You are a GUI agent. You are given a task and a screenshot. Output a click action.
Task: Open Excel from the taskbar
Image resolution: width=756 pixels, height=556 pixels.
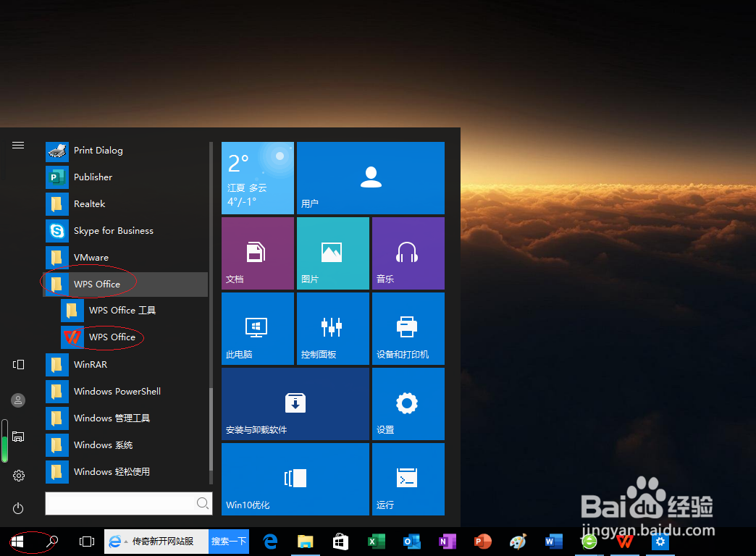[x=376, y=542]
